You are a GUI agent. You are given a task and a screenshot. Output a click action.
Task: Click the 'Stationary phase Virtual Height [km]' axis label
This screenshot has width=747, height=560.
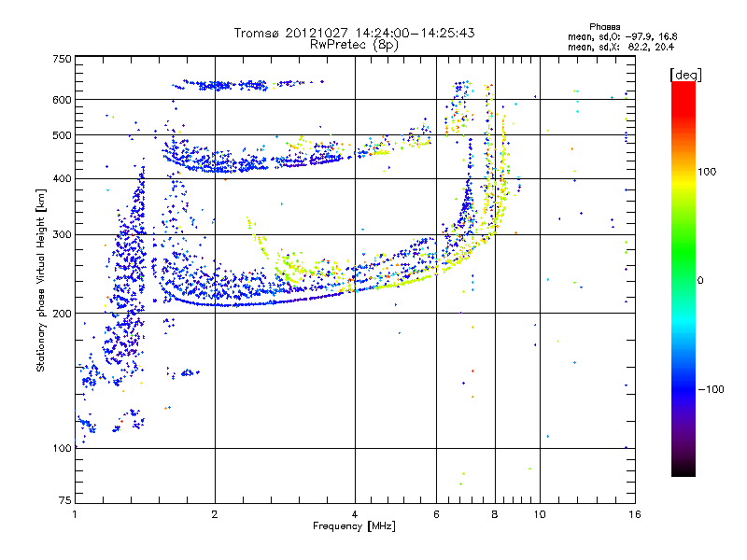(40, 280)
